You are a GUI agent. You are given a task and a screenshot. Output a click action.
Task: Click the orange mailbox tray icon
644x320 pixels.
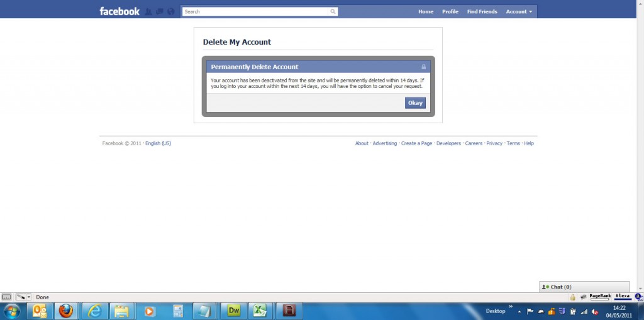[x=552, y=311]
